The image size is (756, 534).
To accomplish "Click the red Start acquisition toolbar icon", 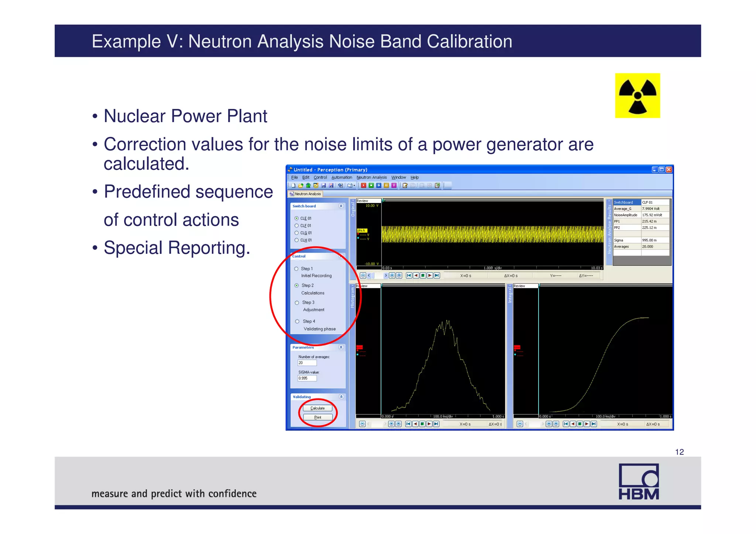I will click(364, 185).
